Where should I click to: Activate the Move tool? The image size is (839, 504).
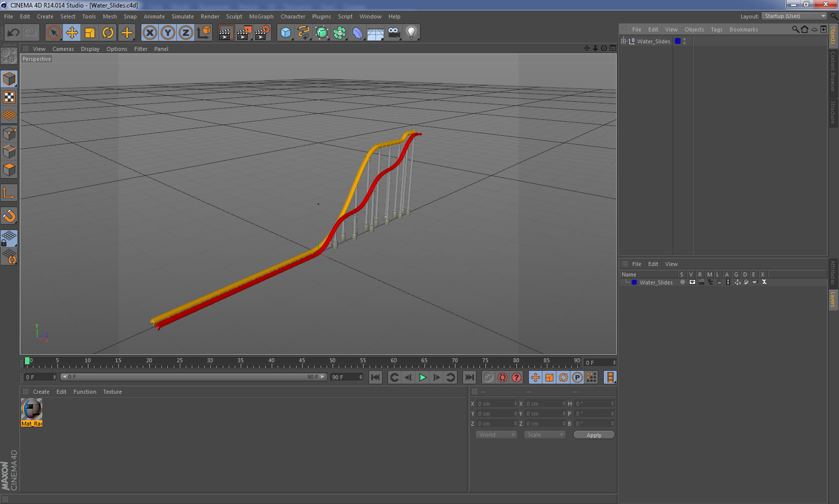[x=72, y=33]
